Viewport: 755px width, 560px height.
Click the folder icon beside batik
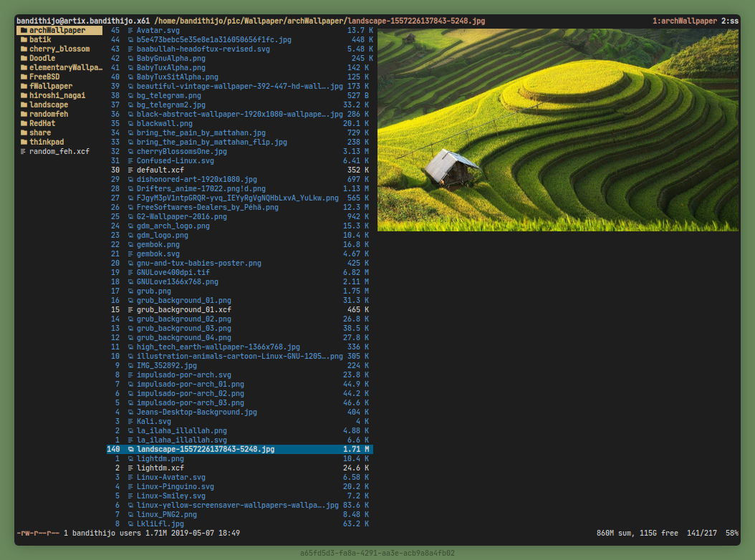[24, 40]
